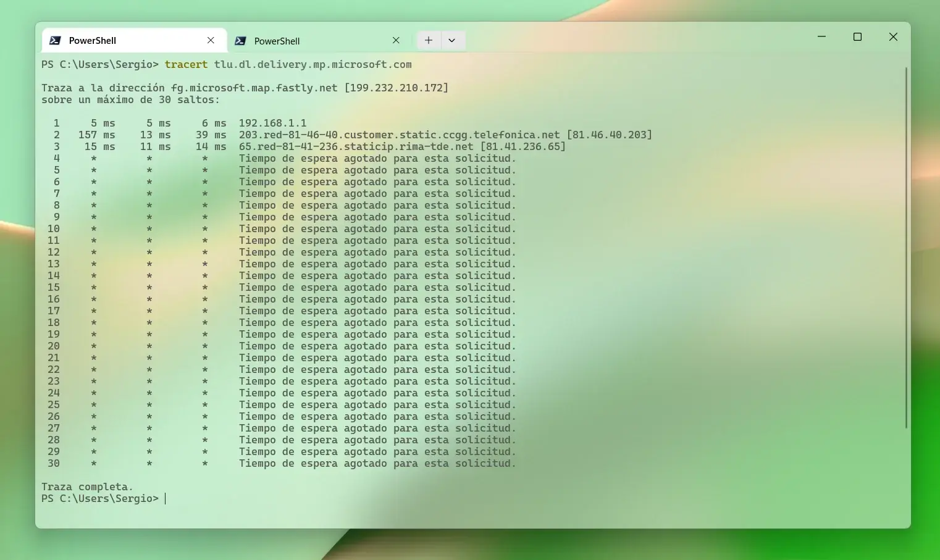940x560 pixels.
Task: Click hop number 28
Action: (54, 440)
